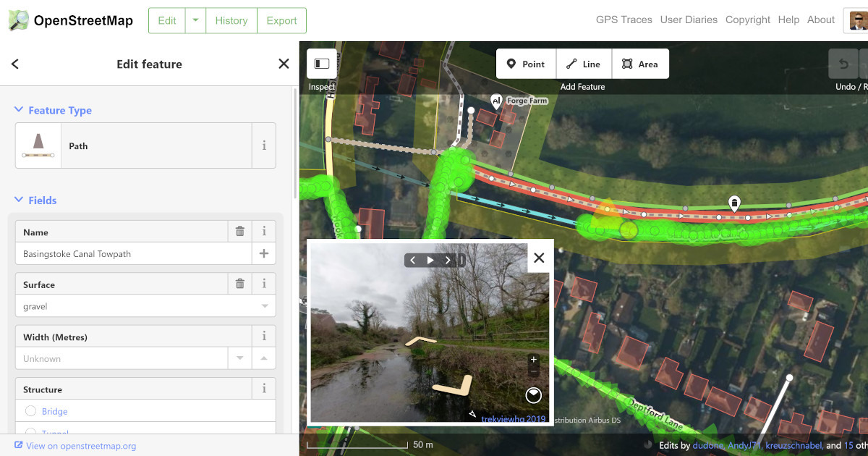Select the Area drawing tool

640,64
